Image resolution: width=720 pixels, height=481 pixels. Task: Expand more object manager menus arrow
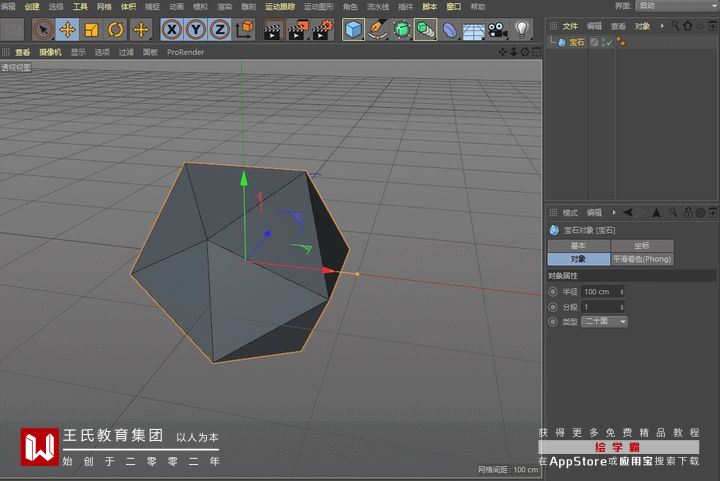click(662, 26)
